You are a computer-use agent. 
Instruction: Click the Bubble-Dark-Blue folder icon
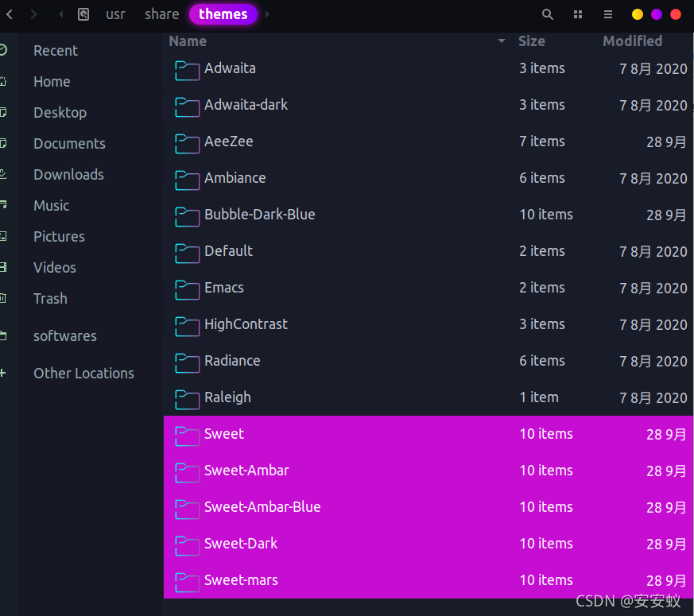pos(187,216)
